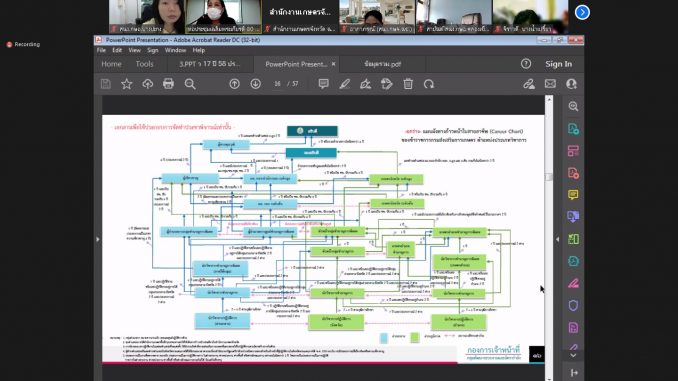Go to previous page with up arrow
This screenshot has width=678, height=381.
(x=234, y=84)
